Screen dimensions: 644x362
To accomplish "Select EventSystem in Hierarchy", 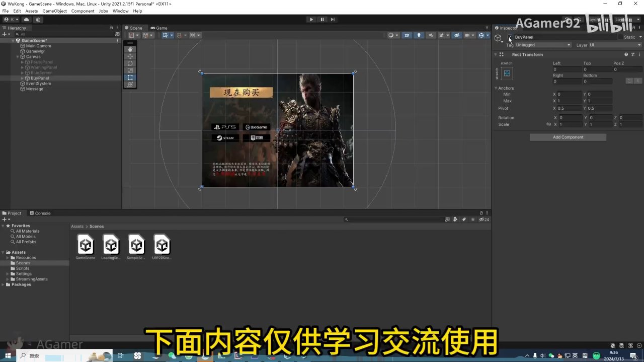I will (x=38, y=84).
